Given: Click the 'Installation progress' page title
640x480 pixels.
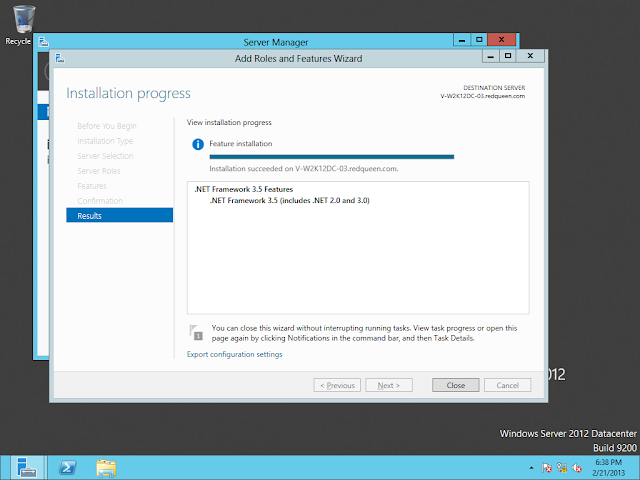Looking at the screenshot, I should [x=128, y=93].
